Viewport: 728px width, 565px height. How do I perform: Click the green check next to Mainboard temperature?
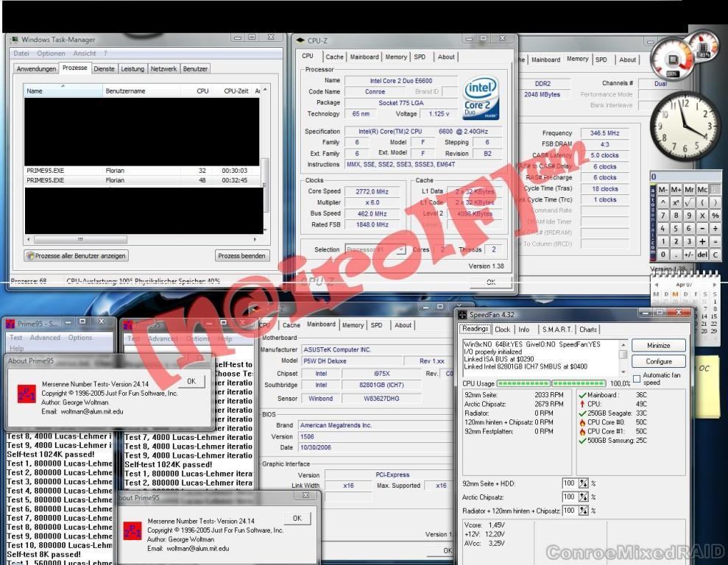point(582,395)
